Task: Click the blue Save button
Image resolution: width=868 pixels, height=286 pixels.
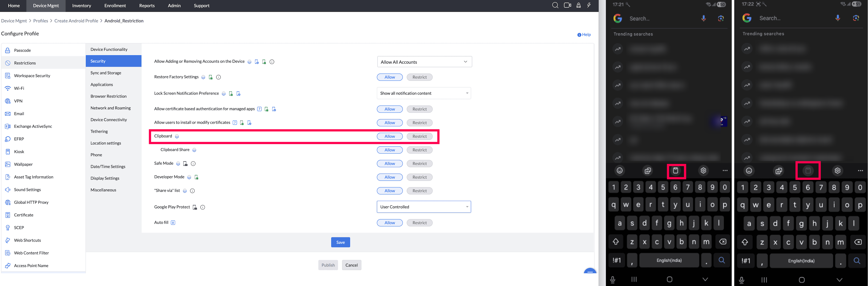Action: [340, 242]
